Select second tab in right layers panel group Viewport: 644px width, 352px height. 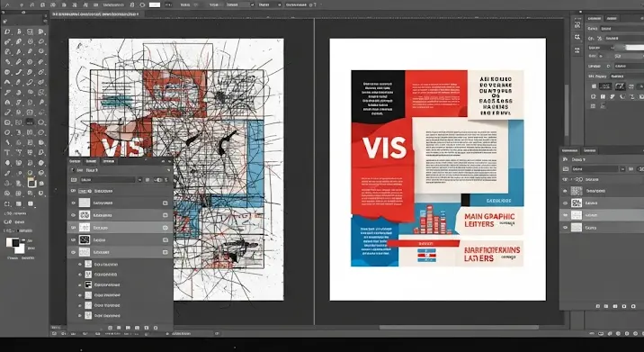589,150
